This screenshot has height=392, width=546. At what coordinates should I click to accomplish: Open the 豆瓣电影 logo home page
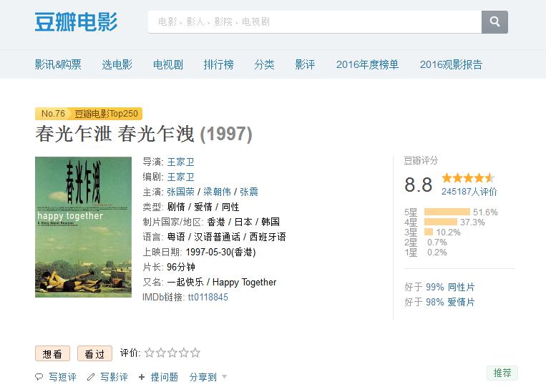(x=76, y=21)
